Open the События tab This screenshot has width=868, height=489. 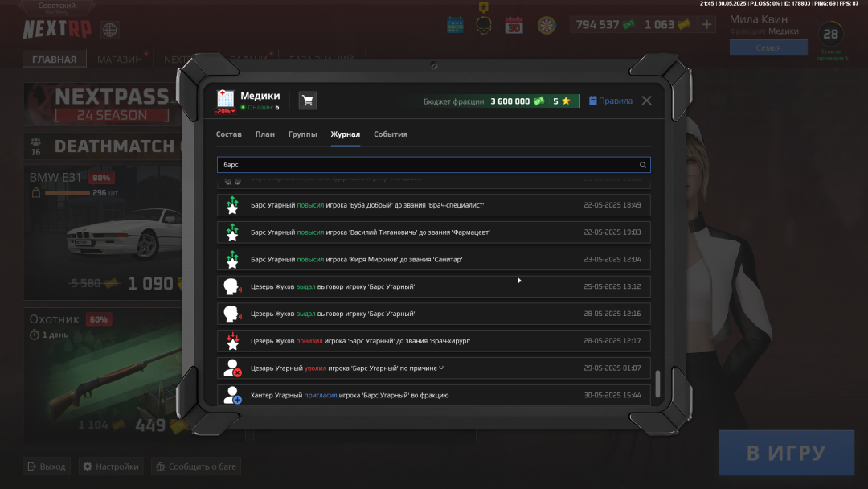[x=390, y=134]
